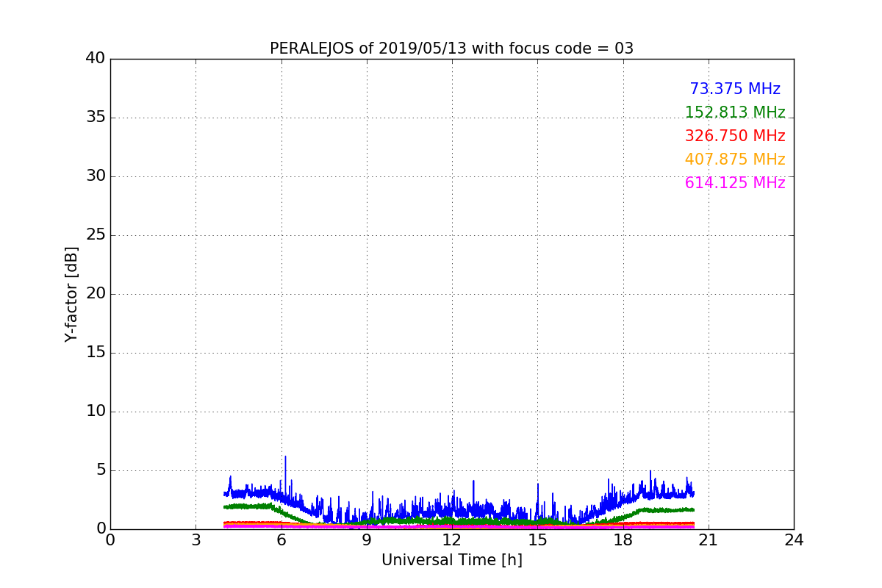882x588 pixels.
Task: Click the plot title 'PERALEJOS of 2019/05/13 with focus code = 03'
Action: pos(451,49)
